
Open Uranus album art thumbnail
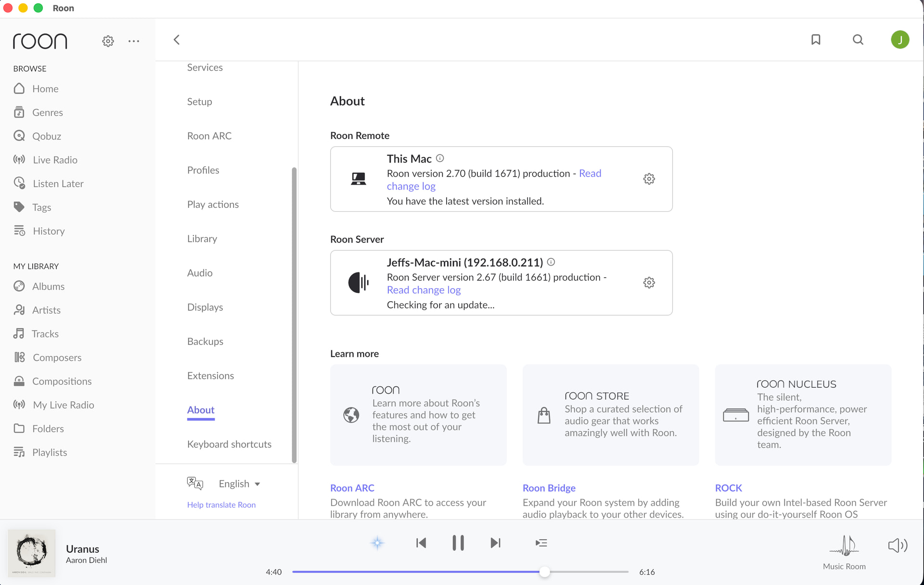(32, 553)
